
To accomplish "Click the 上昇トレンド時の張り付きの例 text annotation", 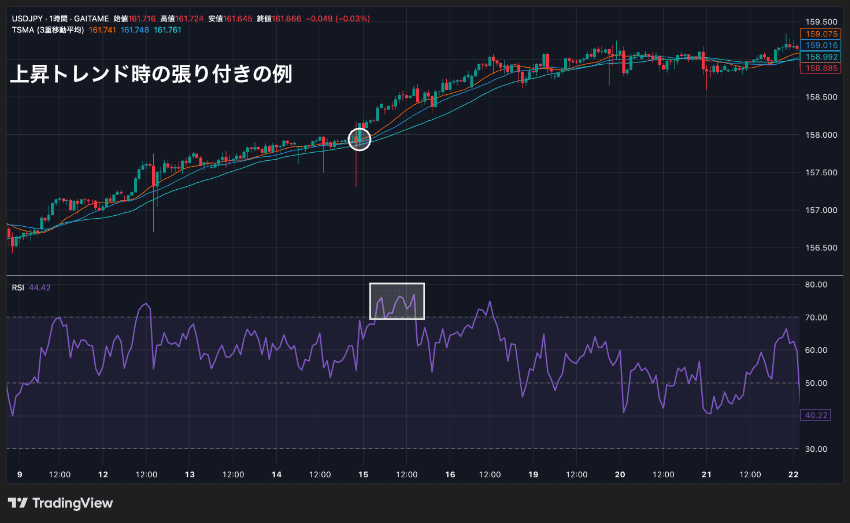I will coord(151,74).
